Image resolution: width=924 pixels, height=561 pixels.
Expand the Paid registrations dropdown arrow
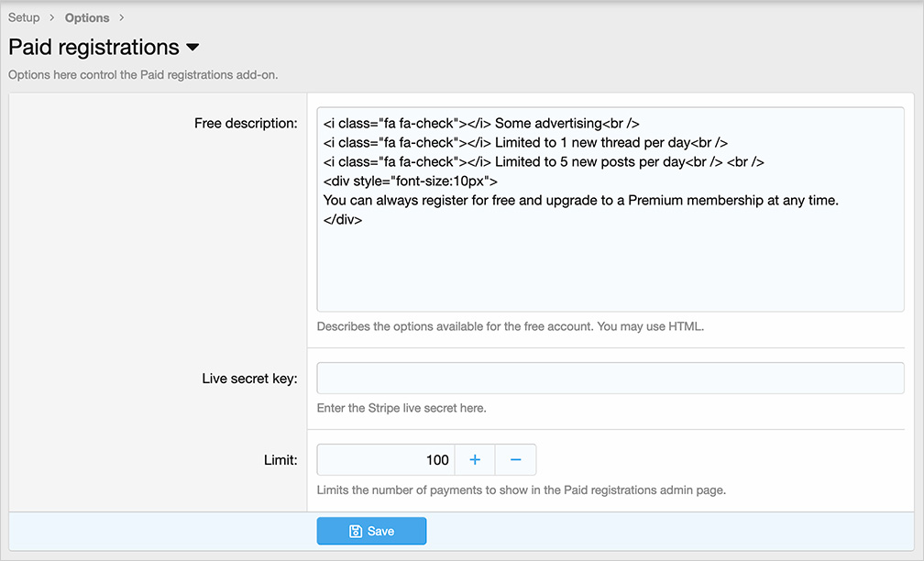tap(192, 48)
